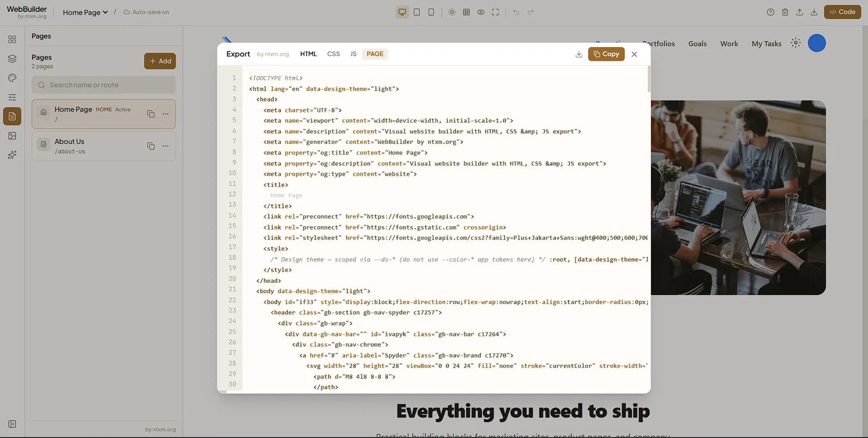Switch to desktop viewport
The height and width of the screenshot is (438, 868).
pos(402,12)
